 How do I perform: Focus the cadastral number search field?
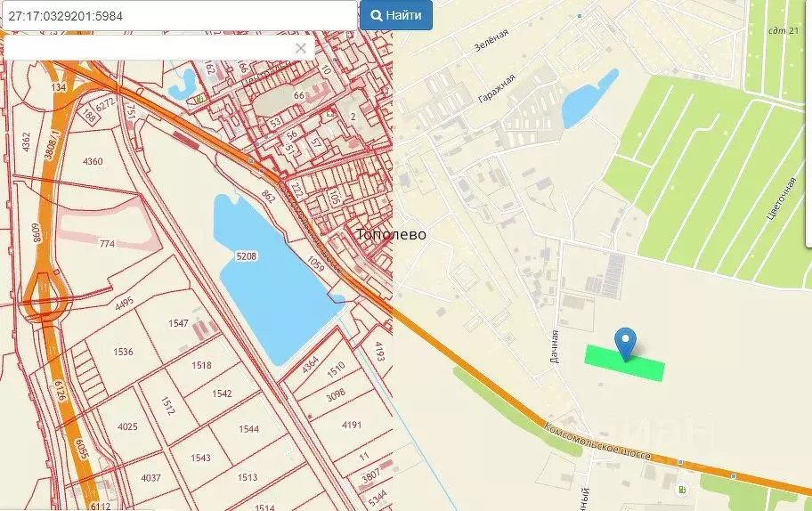point(178,15)
